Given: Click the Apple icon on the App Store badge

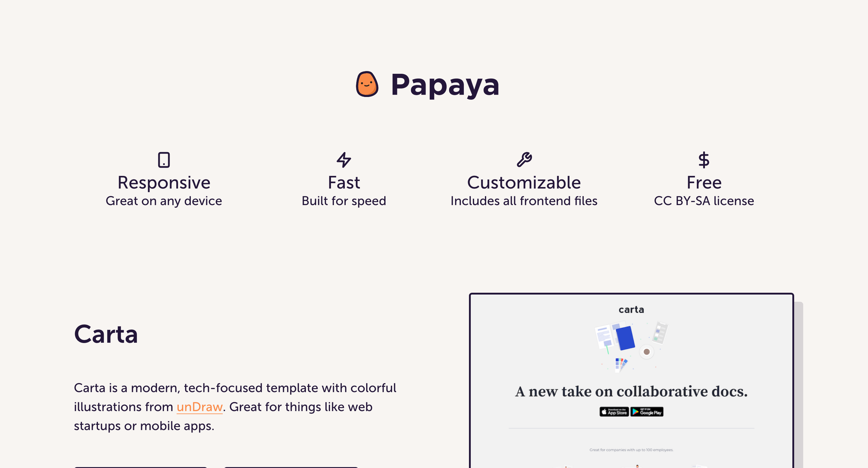Looking at the screenshot, I should click(604, 412).
